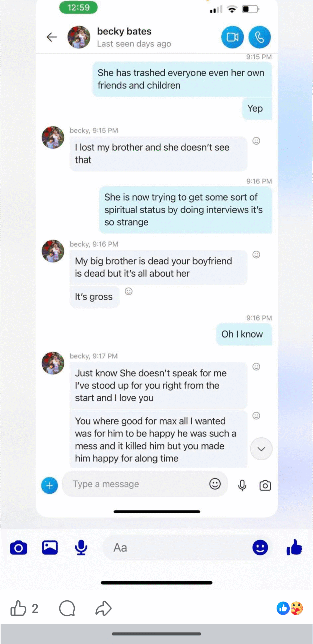React to 'I lost my brother' message
Screen dimensions: 313x644
256,141
